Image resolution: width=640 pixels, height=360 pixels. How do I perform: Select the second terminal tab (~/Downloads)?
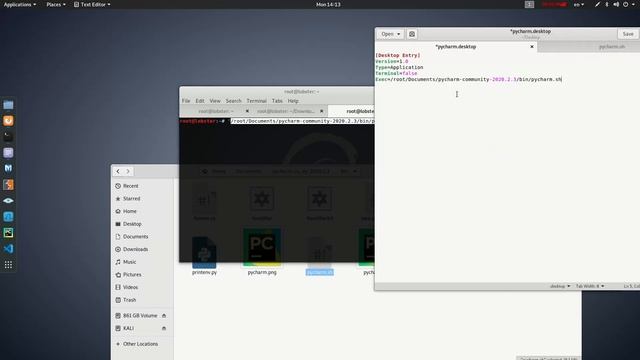tap(285, 111)
